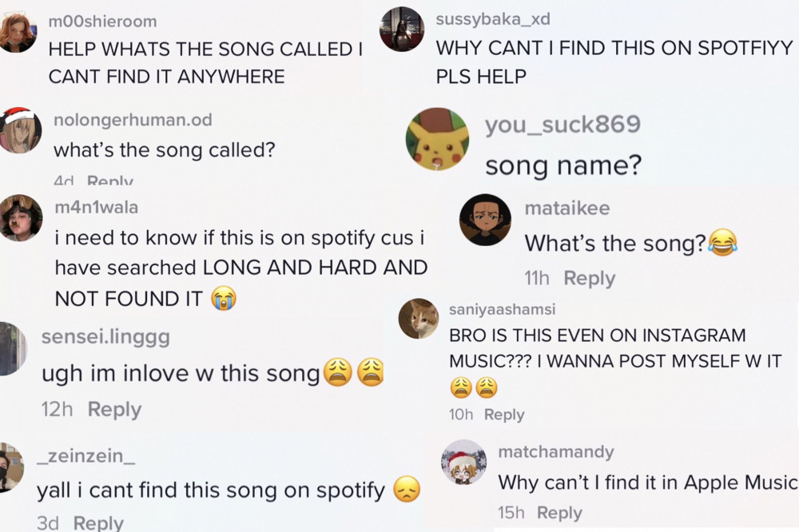The height and width of the screenshot is (532, 799).
Task: Open the surprised Pikachu avatar of you_suck869
Action: pyautogui.click(x=437, y=139)
